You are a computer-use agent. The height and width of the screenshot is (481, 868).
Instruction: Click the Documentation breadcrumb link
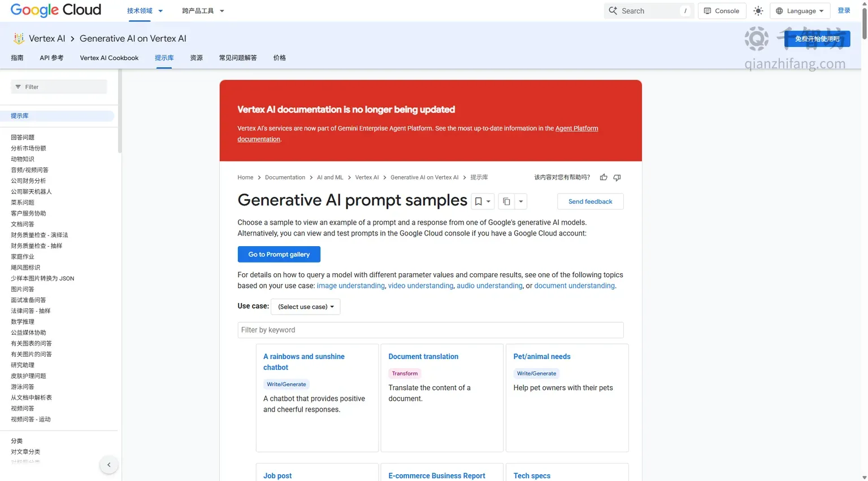(x=285, y=177)
